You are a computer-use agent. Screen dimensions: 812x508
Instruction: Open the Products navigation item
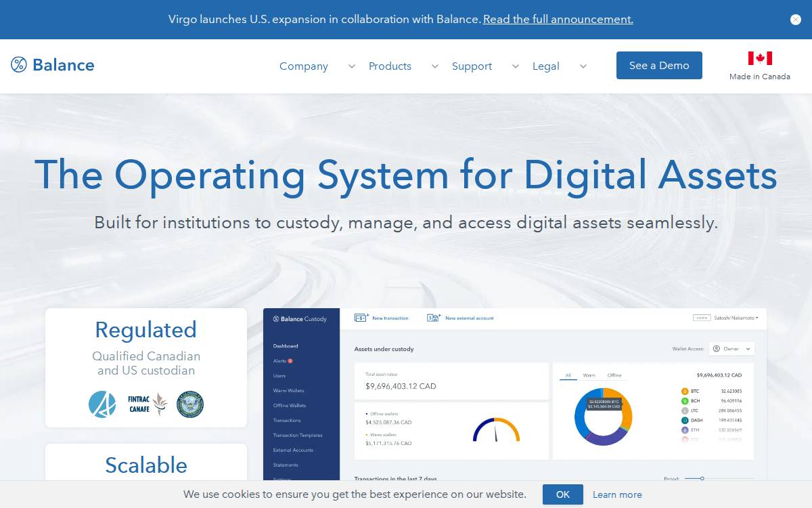[x=390, y=66]
